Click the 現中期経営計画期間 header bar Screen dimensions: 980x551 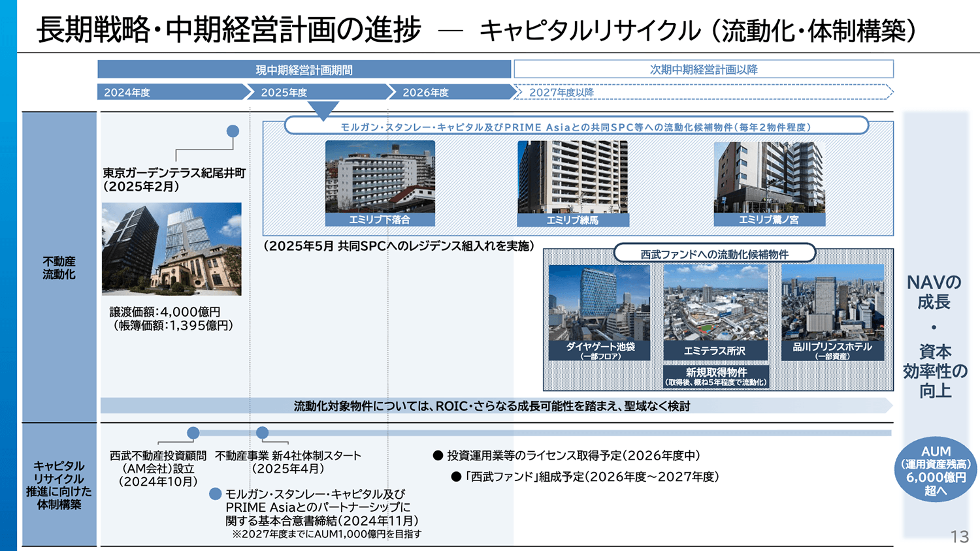coord(304,69)
